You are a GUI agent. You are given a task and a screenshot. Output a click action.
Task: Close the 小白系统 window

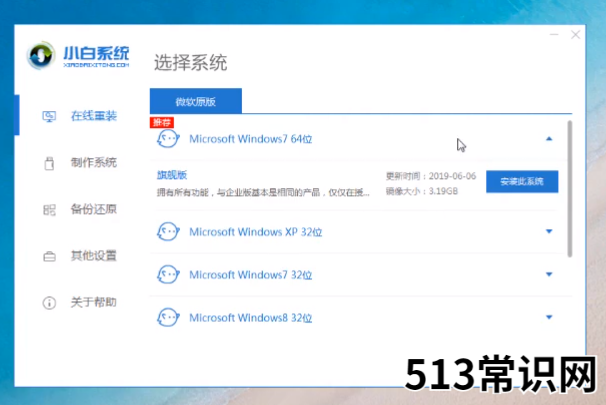(575, 35)
